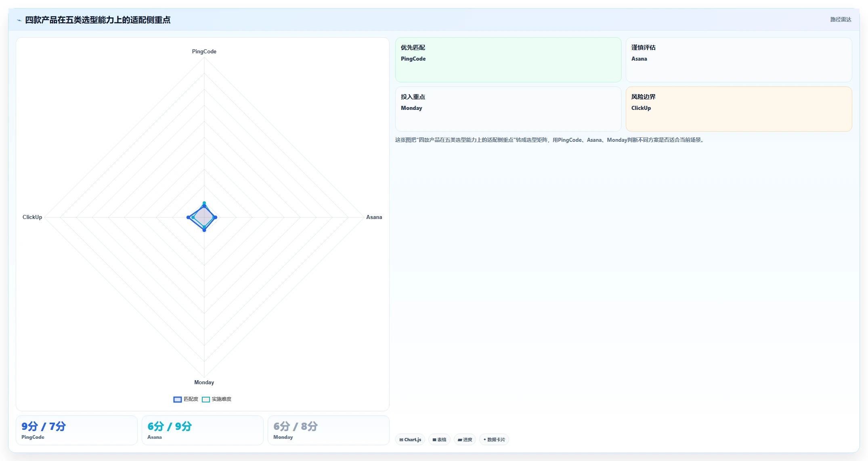
Task: Select the 谨慎评估 Asana card
Action: [739, 60]
